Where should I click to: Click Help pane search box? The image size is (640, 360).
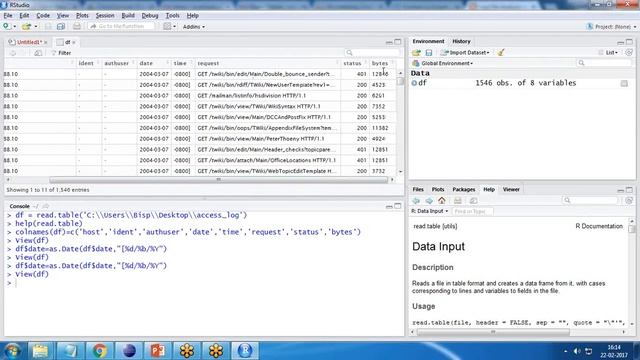591,200
